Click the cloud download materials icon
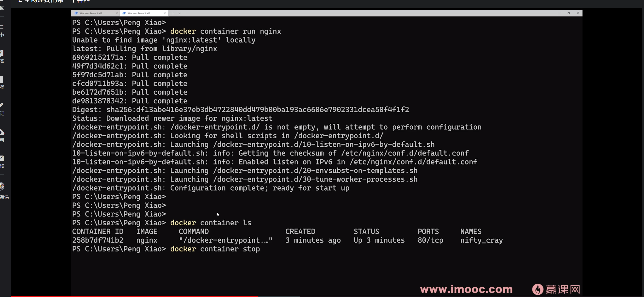This screenshot has width=644, height=297. pos(2,132)
